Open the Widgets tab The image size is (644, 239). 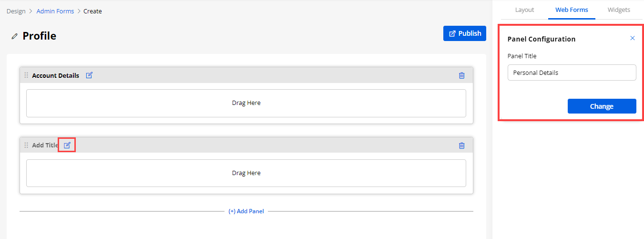[x=619, y=10]
